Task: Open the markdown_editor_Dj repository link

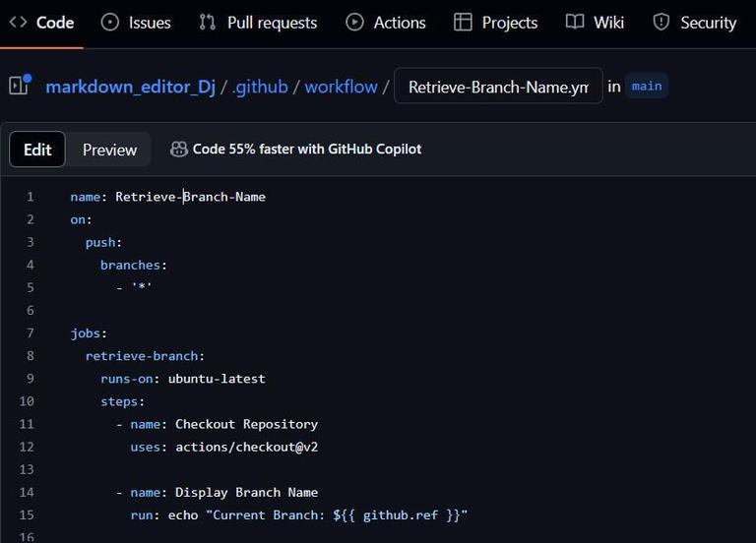Action: pos(130,87)
